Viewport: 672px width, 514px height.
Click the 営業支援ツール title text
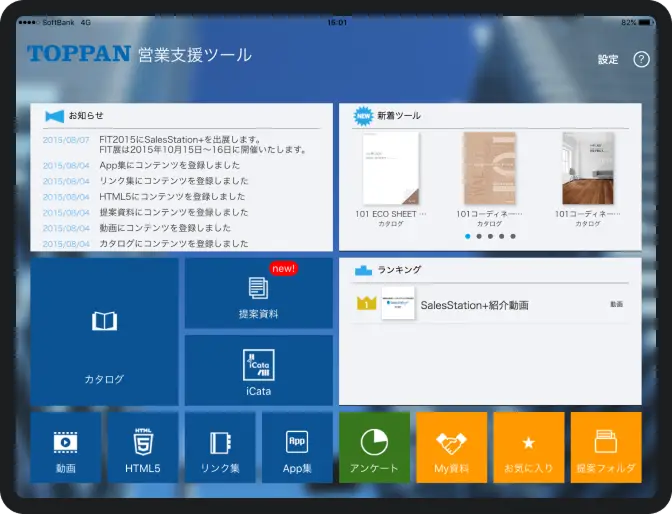(x=195, y=55)
